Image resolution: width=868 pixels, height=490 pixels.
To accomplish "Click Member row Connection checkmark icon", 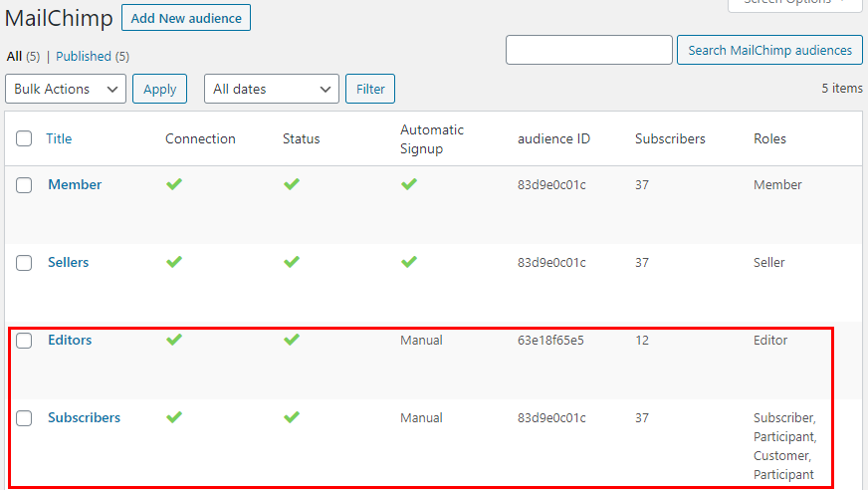I will tap(174, 184).
